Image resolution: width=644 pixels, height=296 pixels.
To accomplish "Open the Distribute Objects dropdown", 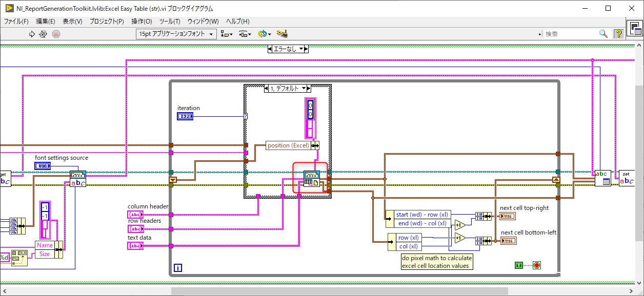I will [x=245, y=34].
